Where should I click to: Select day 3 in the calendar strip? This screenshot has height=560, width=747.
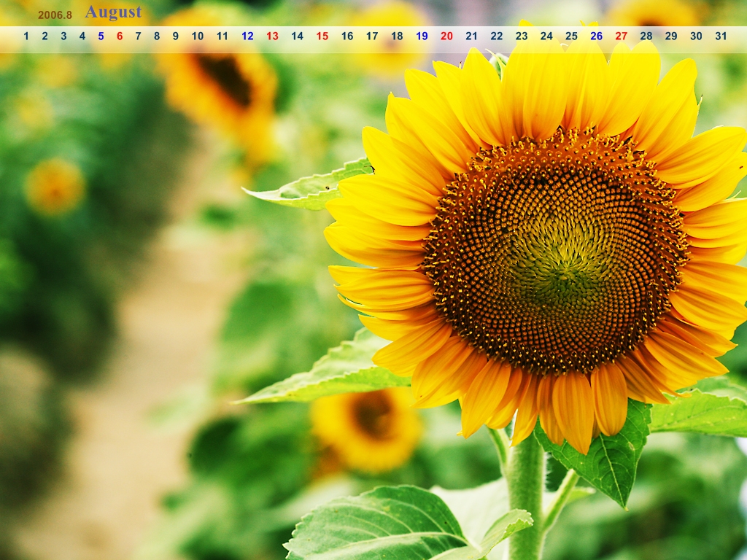63,36
